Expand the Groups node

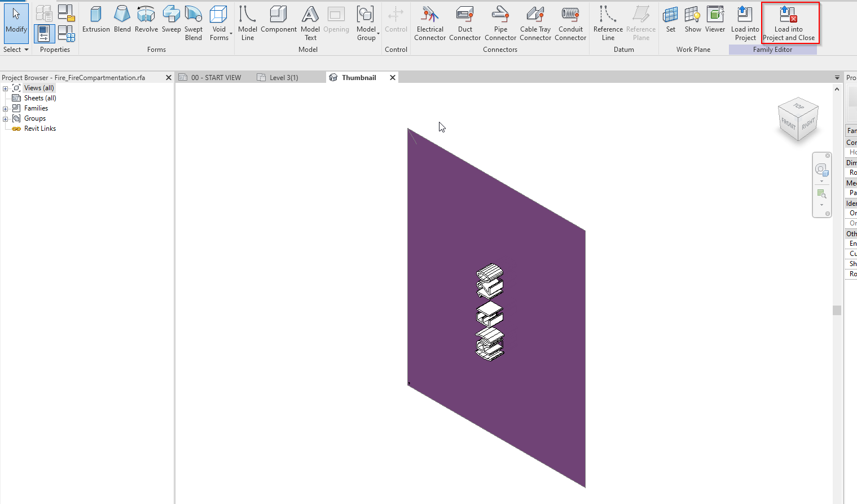(6, 119)
